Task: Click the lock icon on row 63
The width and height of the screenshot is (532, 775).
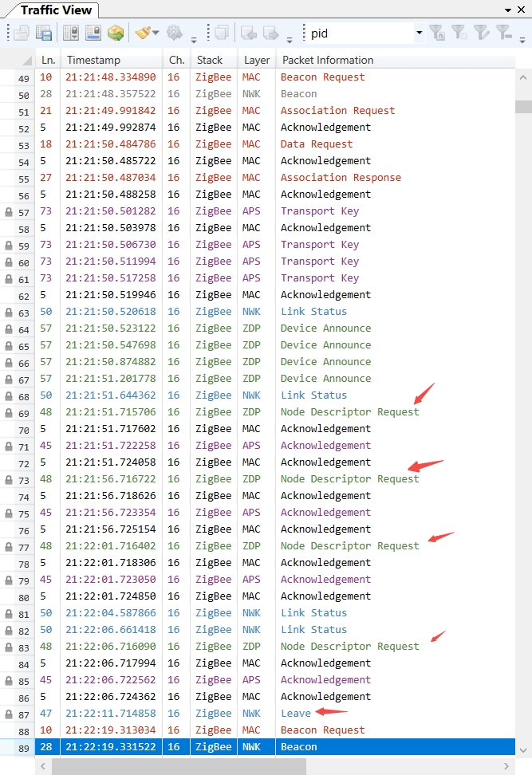Action: click(9, 313)
